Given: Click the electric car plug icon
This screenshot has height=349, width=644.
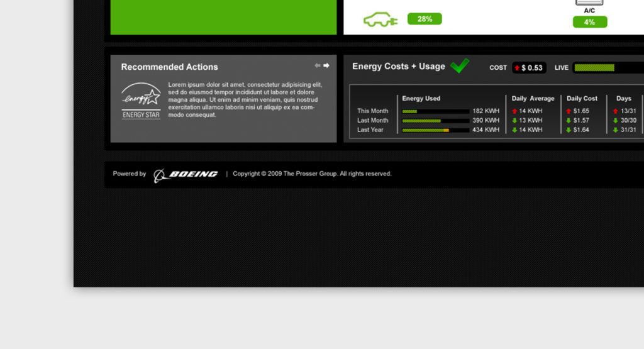Looking at the screenshot, I should [380, 19].
